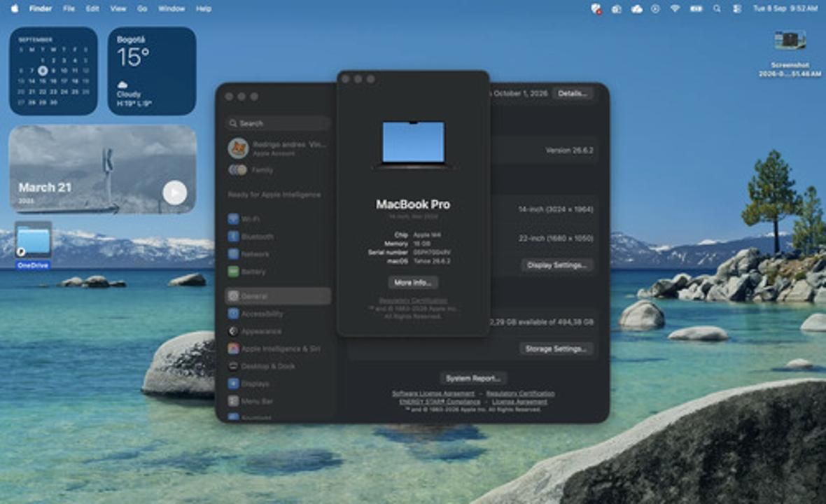Click the "Version 26.6.2" text
The image size is (826, 504).
[x=569, y=150]
